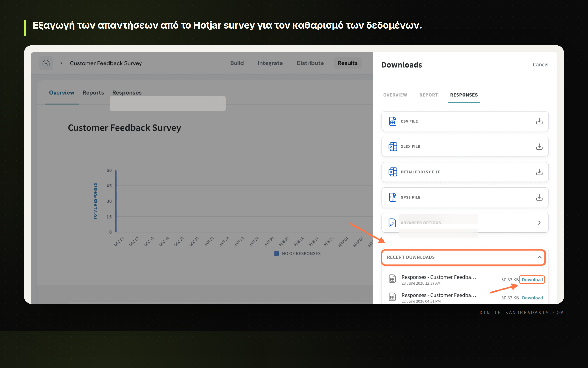Click the XLSX FILE option
Image resolution: width=588 pixels, height=368 pixels.
[465, 147]
